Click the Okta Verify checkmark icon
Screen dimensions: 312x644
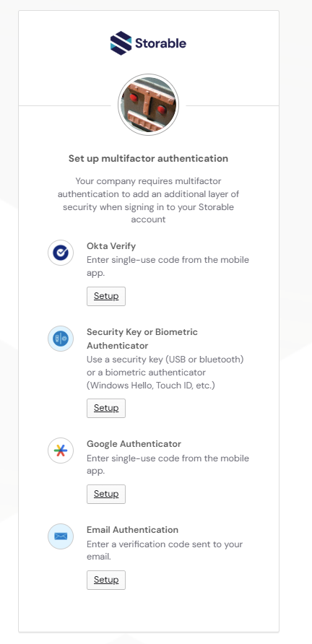(x=61, y=253)
